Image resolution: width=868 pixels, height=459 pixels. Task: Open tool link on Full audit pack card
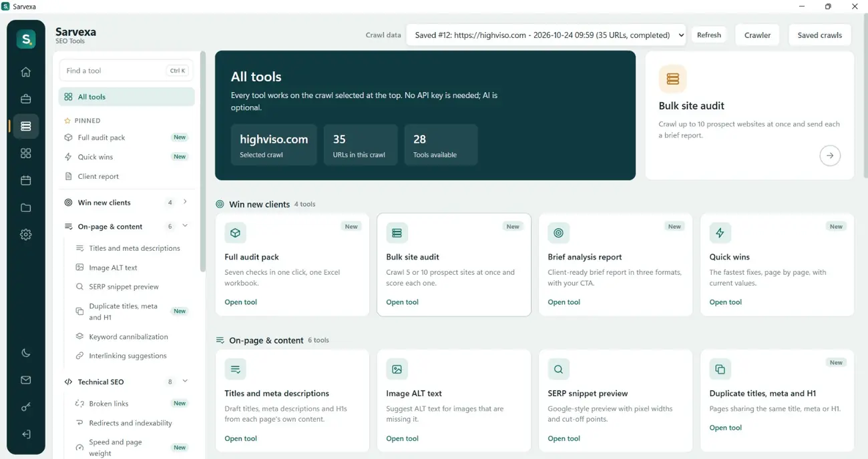click(x=240, y=302)
